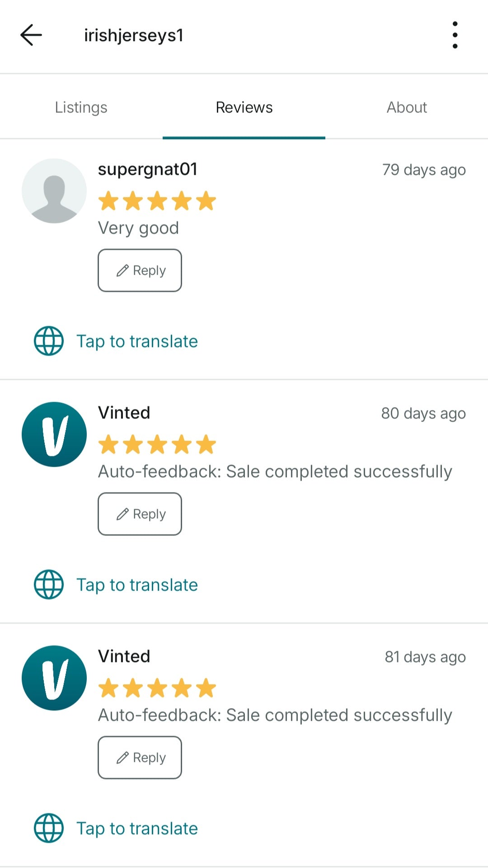Translate the 80 days ago Vinted review

pos(137,585)
